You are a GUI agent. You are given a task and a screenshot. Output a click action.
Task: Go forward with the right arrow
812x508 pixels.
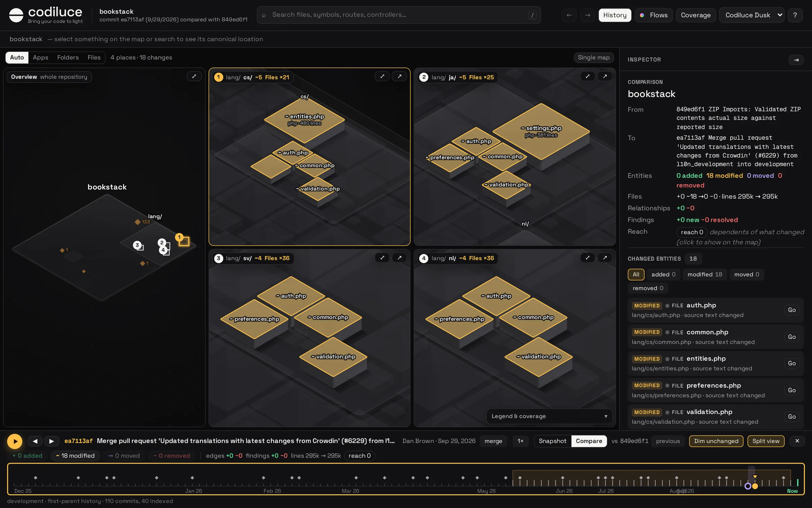(588, 15)
